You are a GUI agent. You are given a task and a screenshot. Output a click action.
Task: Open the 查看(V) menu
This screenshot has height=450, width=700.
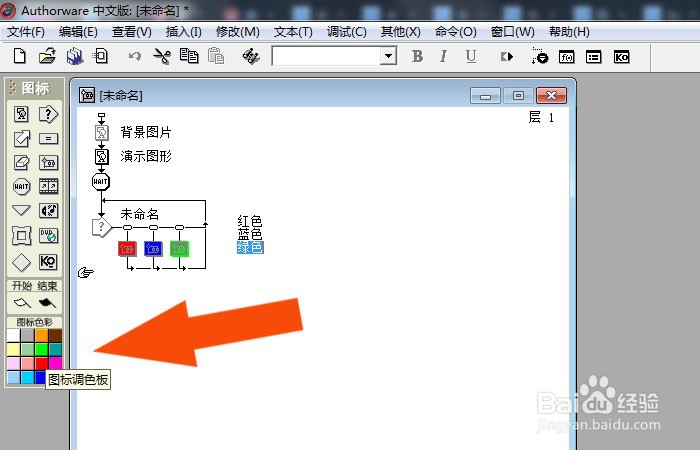[x=132, y=32]
